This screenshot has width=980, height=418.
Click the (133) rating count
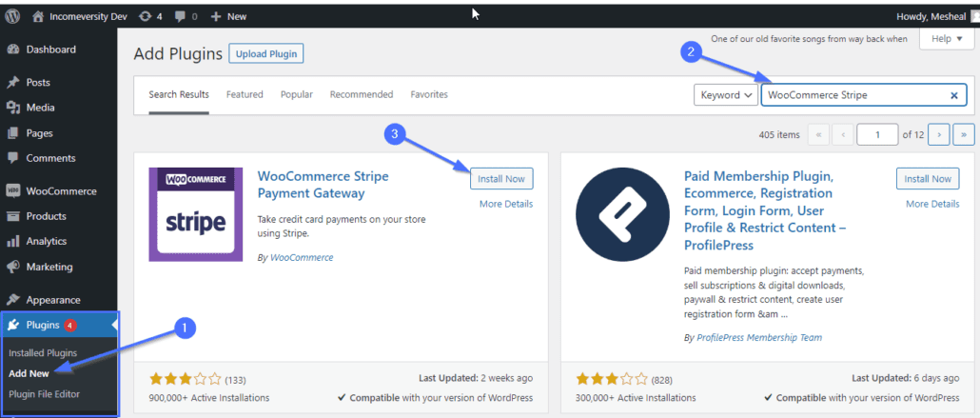236,379
